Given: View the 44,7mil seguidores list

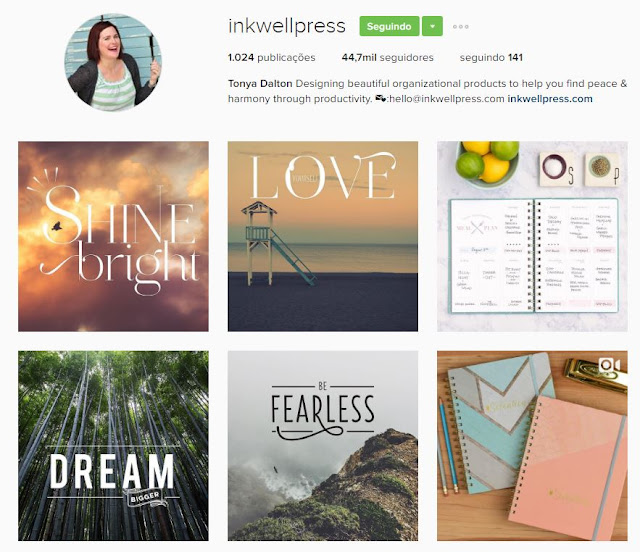Looking at the screenshot, I should pyautogui.click(x=387, y=58).
